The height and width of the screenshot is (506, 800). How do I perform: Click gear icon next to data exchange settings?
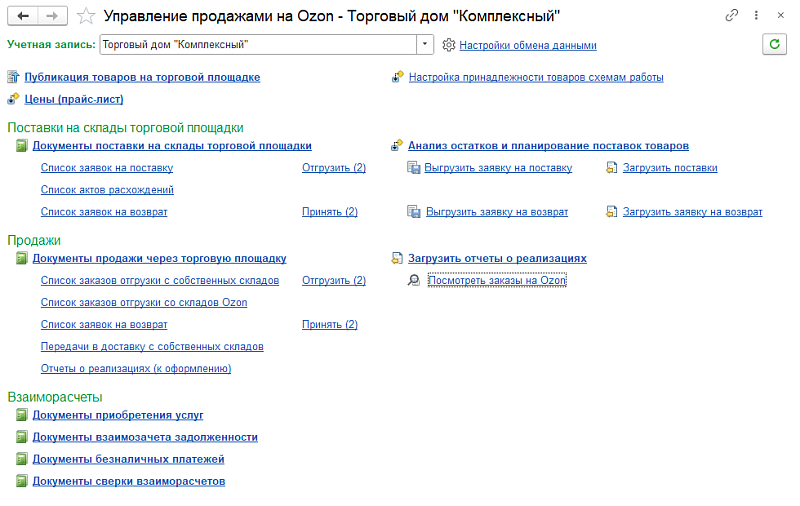[x=448, y=45]
